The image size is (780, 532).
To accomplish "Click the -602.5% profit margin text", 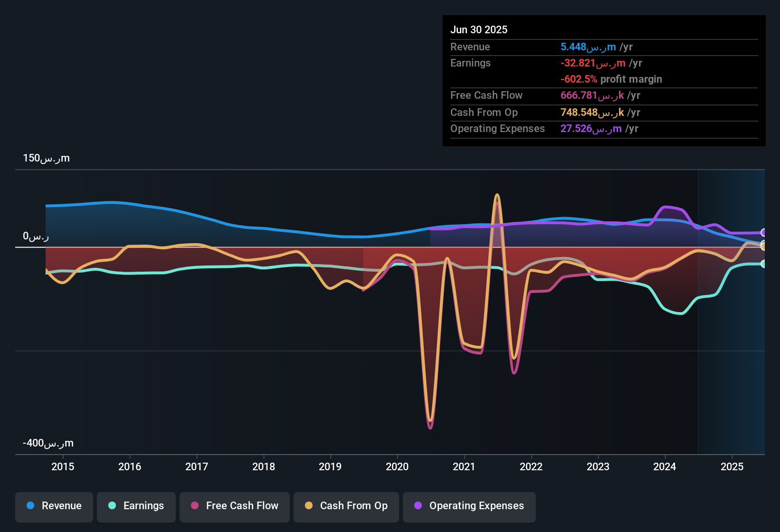I will [611, 79].
